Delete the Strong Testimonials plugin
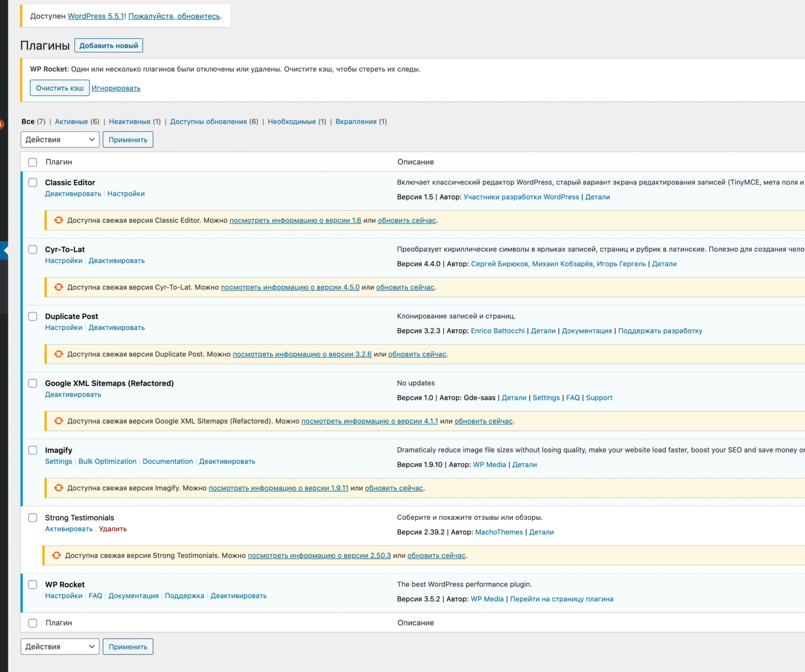 click(113, 529)
